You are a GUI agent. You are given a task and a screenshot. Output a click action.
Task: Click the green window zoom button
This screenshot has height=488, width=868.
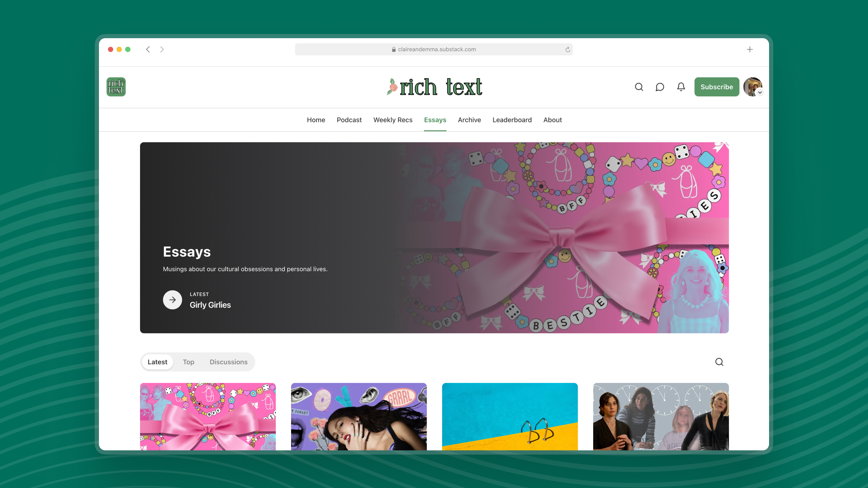point(128,49)
